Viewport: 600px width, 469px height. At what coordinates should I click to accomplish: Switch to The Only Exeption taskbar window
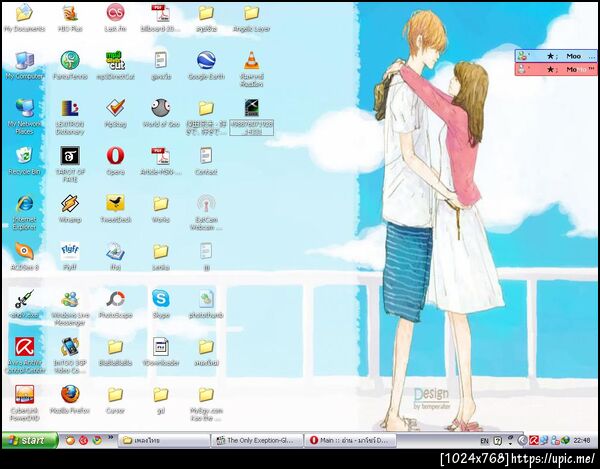pyautogui.click(x=257, y=440)
